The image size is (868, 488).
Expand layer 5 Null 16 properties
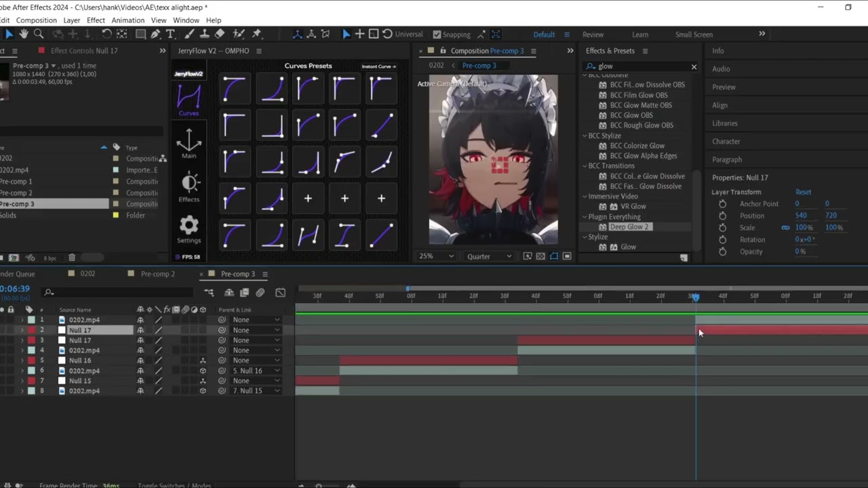(22, 361)
